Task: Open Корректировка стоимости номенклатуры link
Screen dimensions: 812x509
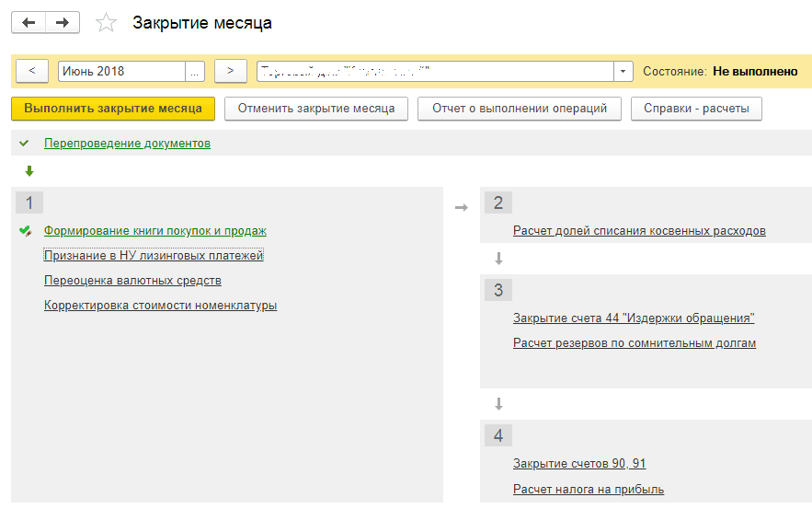Action: [x=160, y=305]
